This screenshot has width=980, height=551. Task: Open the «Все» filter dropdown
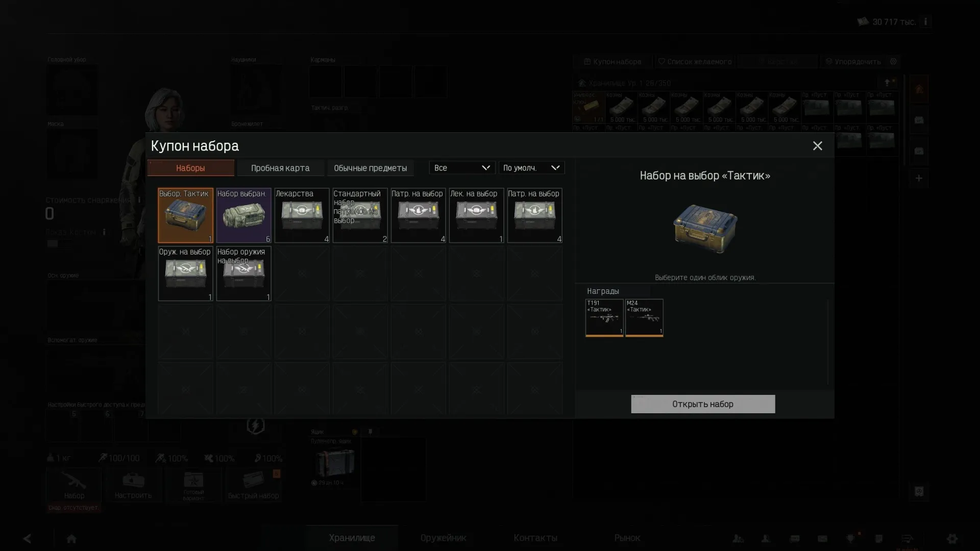tap(462, 168)
